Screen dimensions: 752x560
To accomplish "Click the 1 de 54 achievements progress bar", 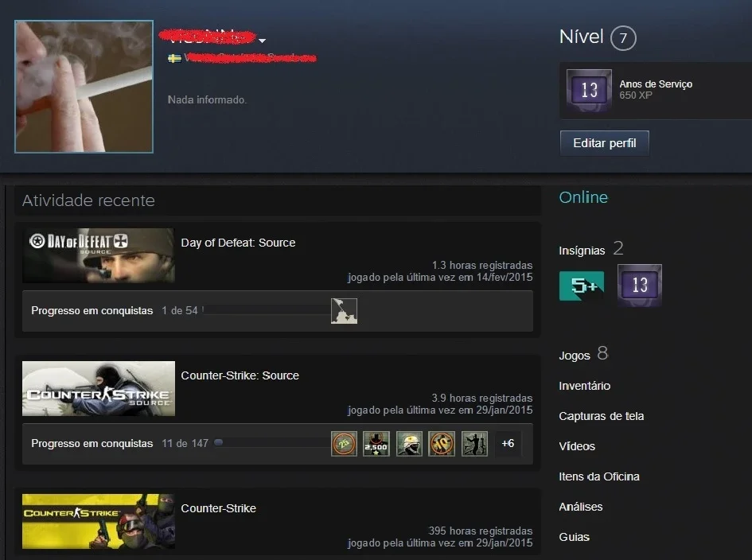I will coord(266,310).
